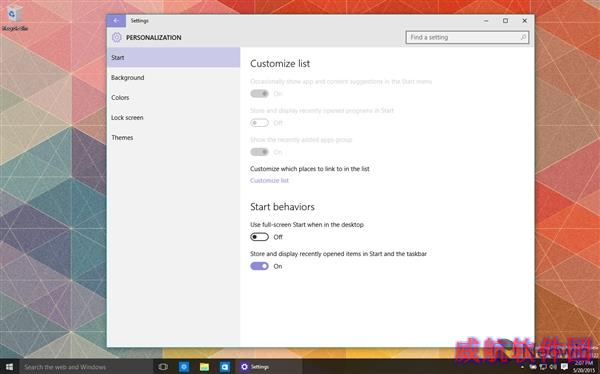Click the Start behaviors heading
This screenshot has height=374, width=600.
pos(282,207)
